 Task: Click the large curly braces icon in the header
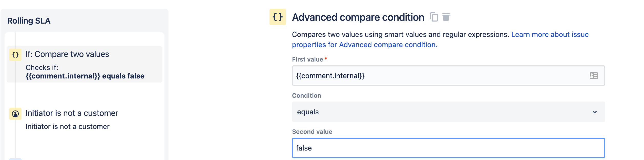(277, 17)
